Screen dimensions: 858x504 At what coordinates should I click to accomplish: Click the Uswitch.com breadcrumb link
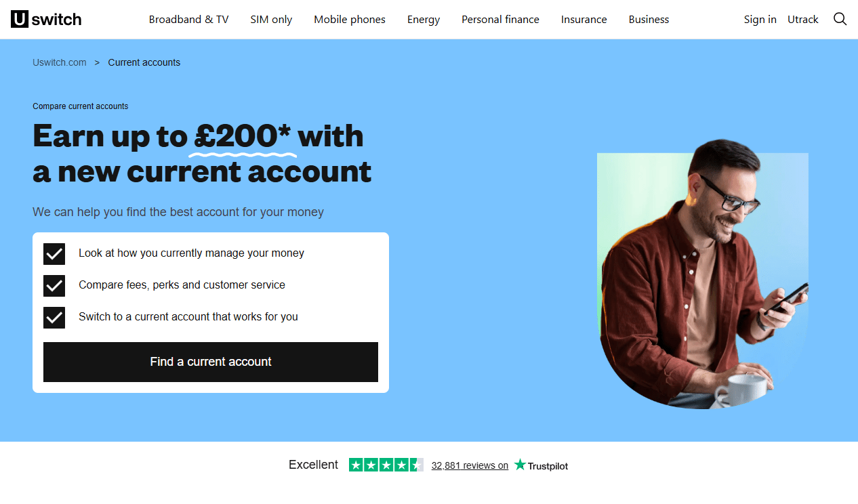coord(60,62)
